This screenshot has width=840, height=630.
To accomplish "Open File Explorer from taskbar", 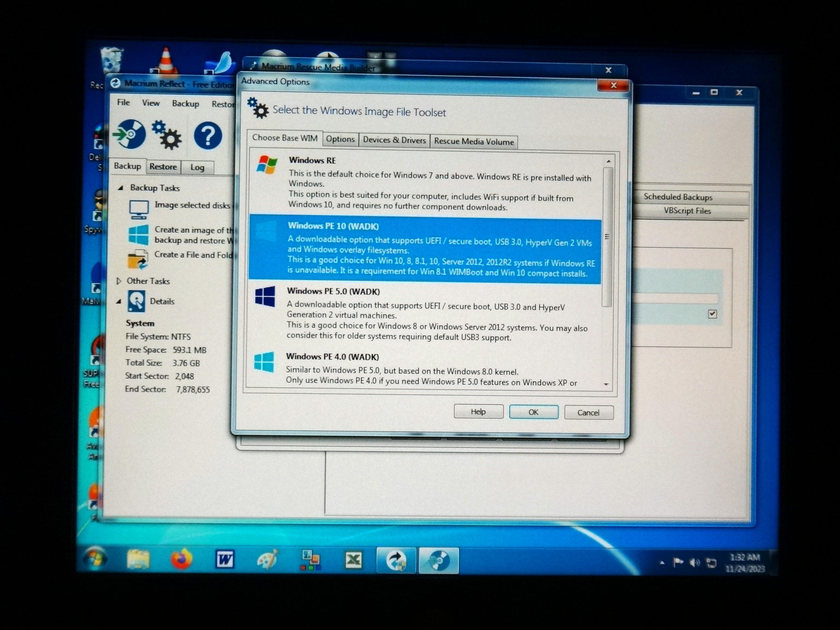I will (138, 559).
